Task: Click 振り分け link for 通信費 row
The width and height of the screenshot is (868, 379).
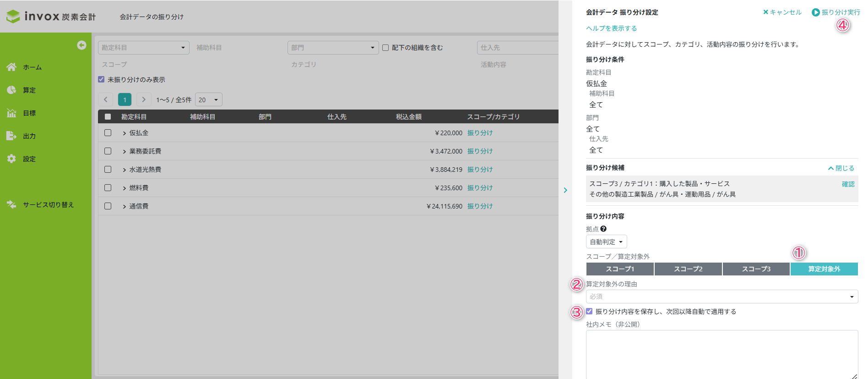Action: tap(480, 206)
